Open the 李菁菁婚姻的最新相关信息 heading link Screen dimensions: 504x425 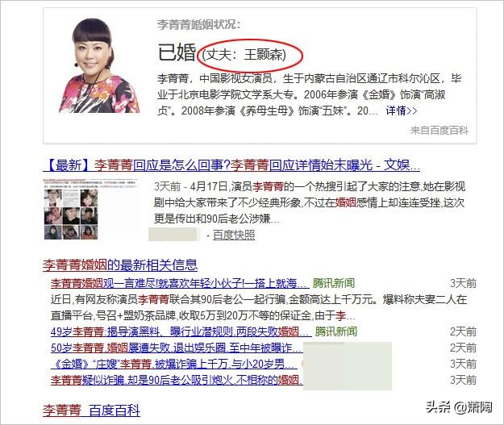point(120,265)
